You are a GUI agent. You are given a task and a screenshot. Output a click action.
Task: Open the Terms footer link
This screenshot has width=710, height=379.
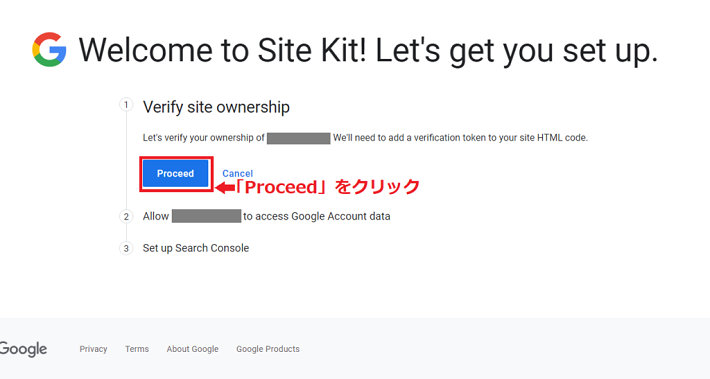[137, 349]
